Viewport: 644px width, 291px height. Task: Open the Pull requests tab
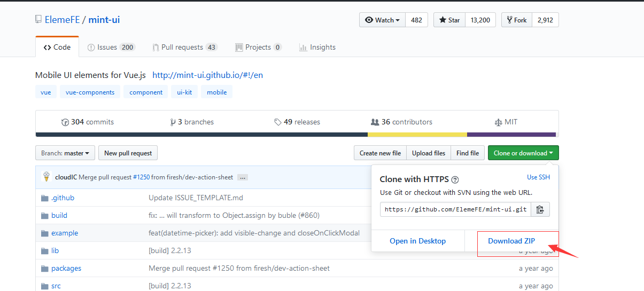[x=185, y=47]
